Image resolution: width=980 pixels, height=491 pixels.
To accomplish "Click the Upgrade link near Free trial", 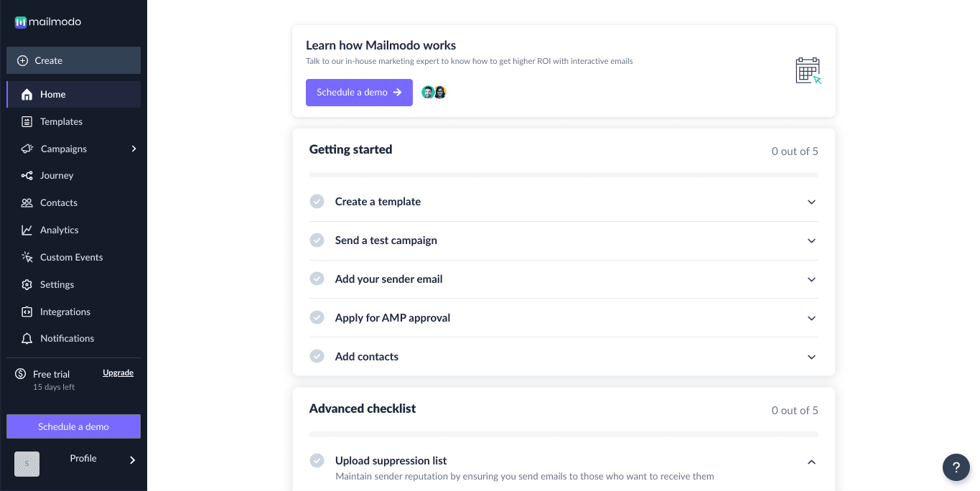I will [117, 373].
